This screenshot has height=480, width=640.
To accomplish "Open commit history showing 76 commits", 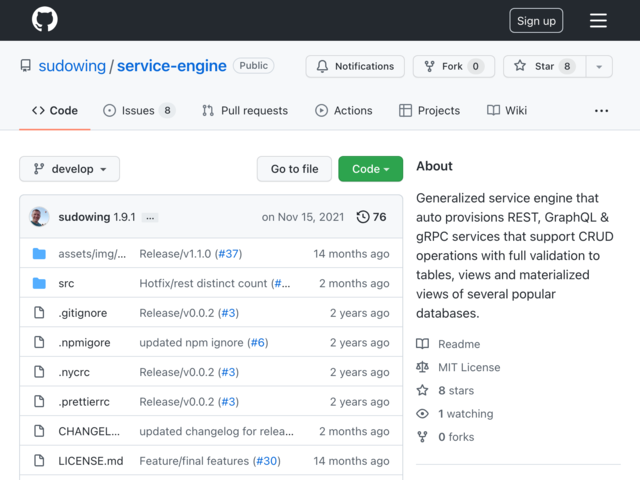I will tap(371, 217).
